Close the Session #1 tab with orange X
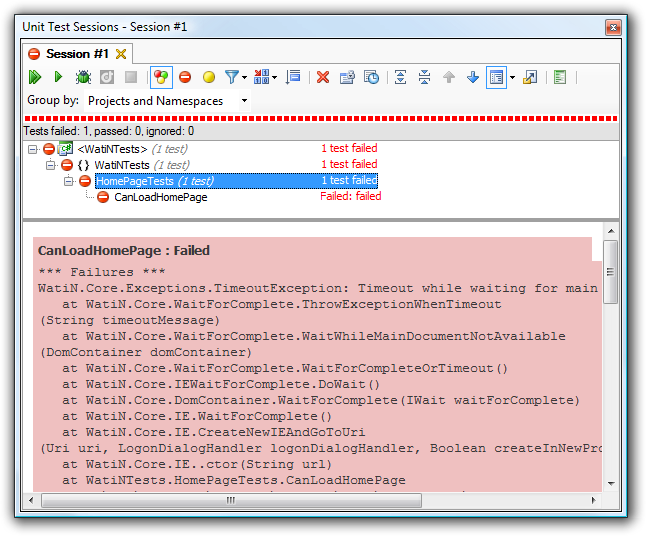This screenshot has height=536, width=646. tap(121, 54)
